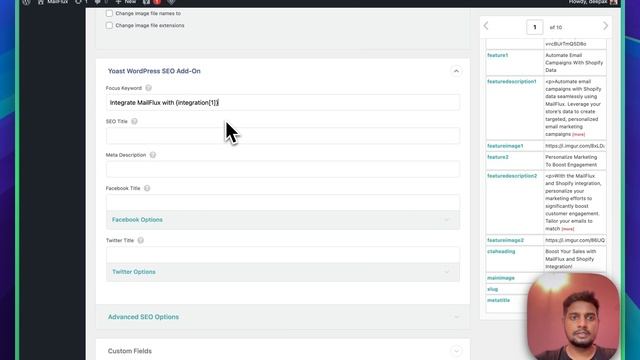The image size is (640, 360).
Task: Click [more] link in featuredescription1 value
Action: pyautogui.click(x=578, y=134)
